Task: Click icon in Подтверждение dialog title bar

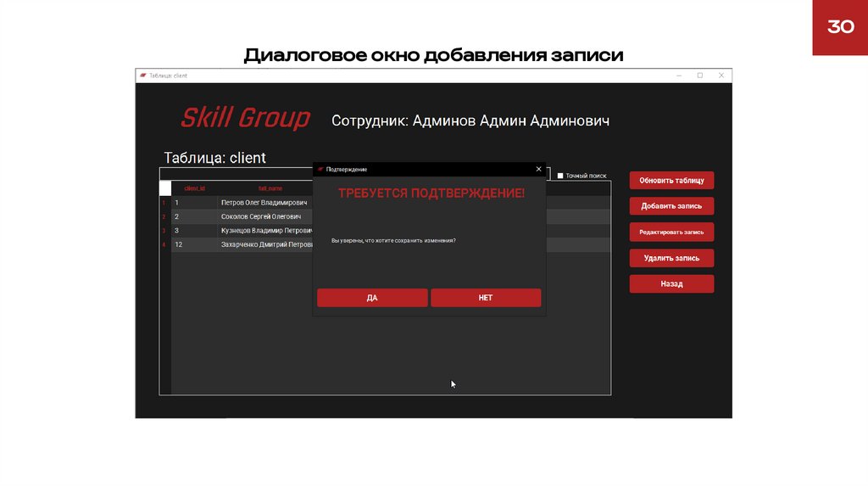Action: pos(320,169)
